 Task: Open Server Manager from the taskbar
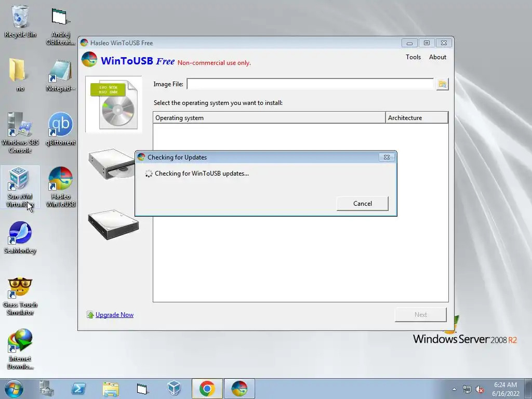[x=46, y=389]
